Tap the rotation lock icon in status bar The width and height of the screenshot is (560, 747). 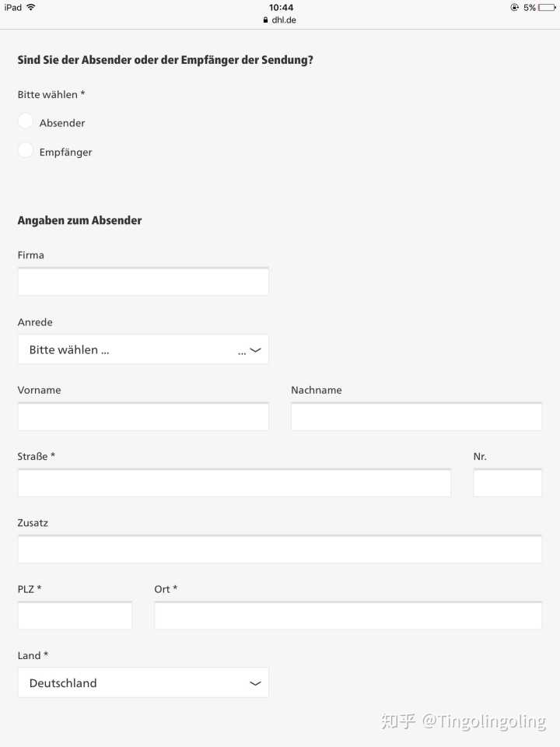click(x=514, y=8)
